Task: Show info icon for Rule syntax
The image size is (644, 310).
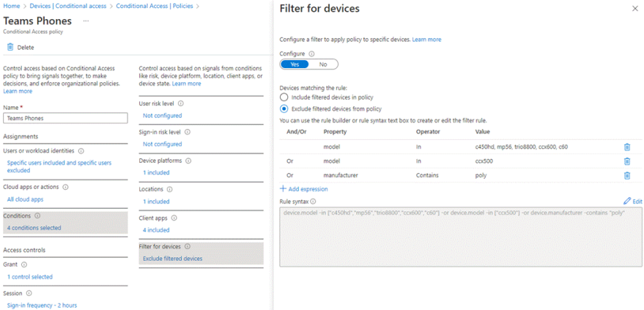Action: tap(313, 201)
